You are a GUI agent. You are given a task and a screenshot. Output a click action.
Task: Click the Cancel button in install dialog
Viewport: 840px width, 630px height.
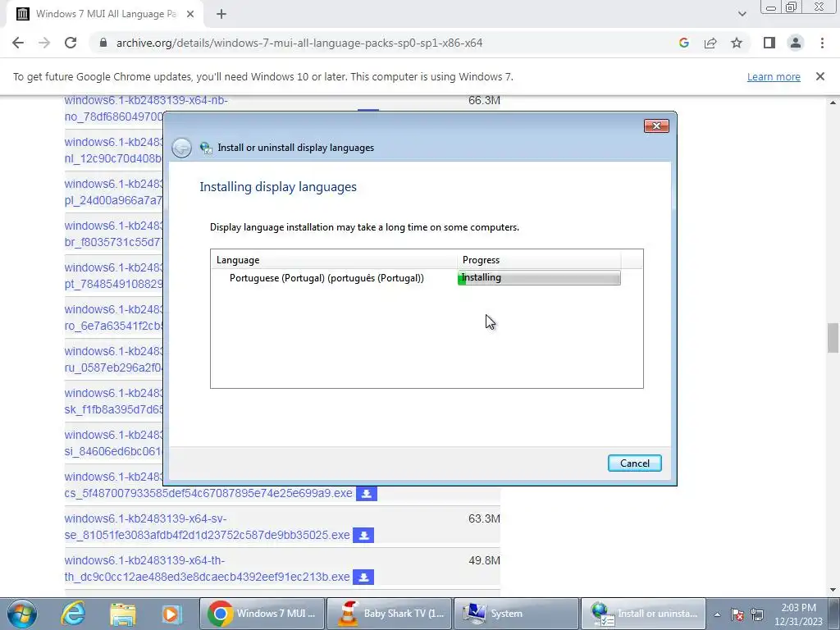coord(635,463)
